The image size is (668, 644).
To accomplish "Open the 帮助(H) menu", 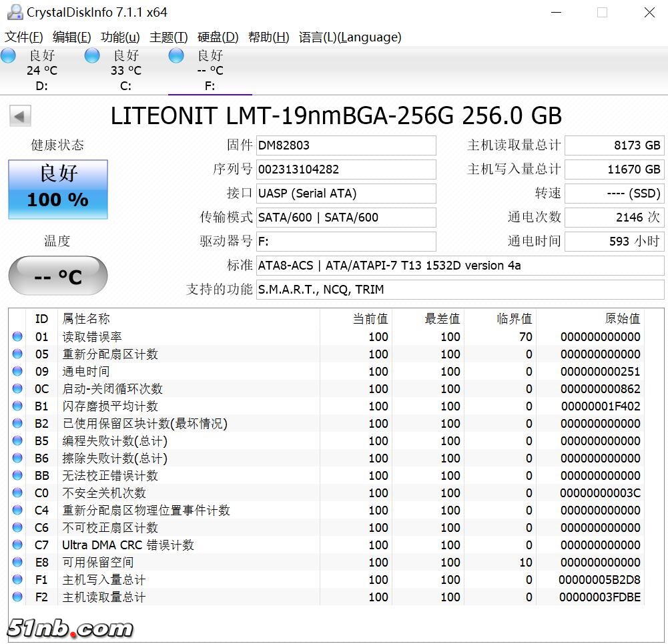I will point(269,37).
